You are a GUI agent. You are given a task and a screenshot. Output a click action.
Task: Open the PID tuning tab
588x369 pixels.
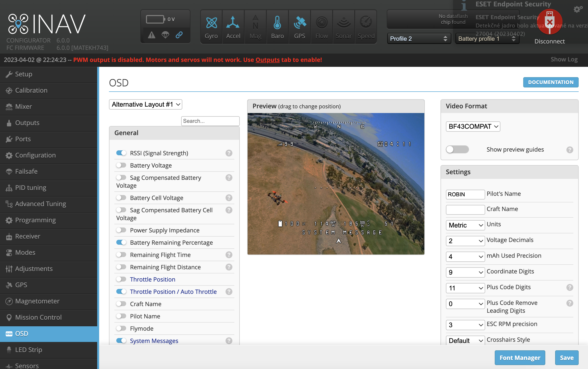coord(30,187)
